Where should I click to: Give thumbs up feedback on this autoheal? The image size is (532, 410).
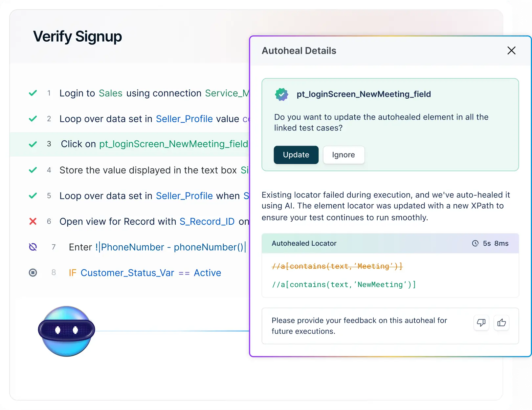tap(501, 323)
